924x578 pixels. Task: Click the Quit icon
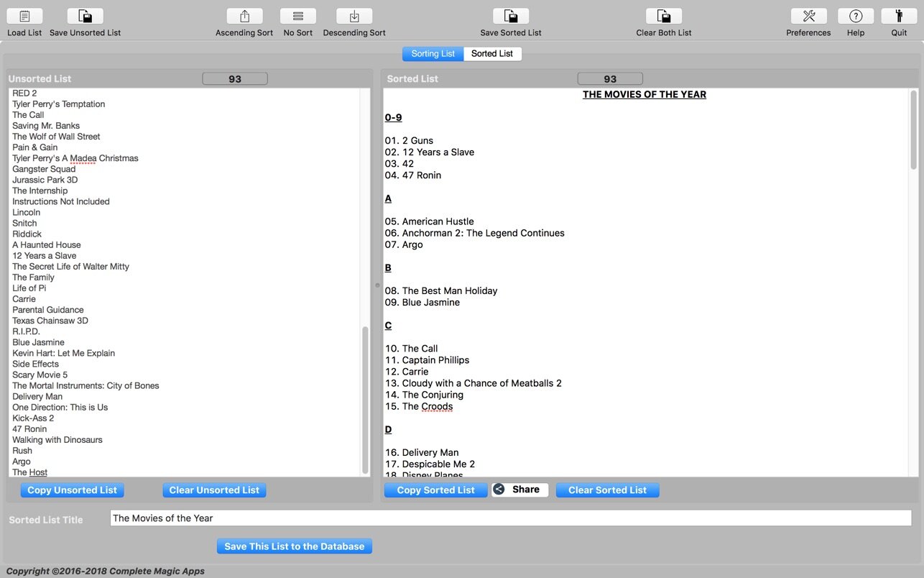(x=899, y=17)
